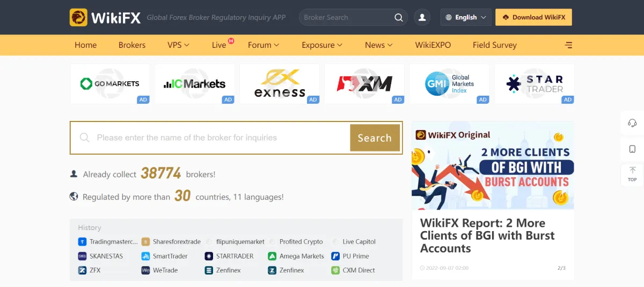
Task: Click the Live hot badge icon
Action: click(231, 40)
